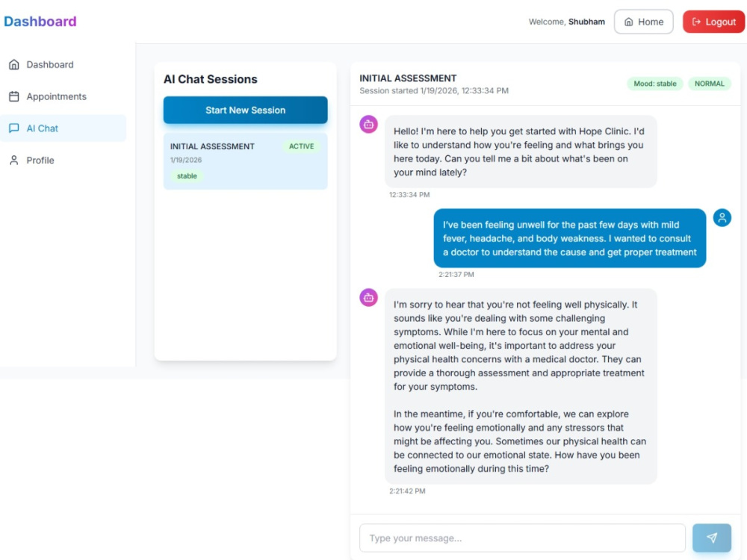Click the paper-plane send message icon

pyautogui.click(x=711, y=538)
